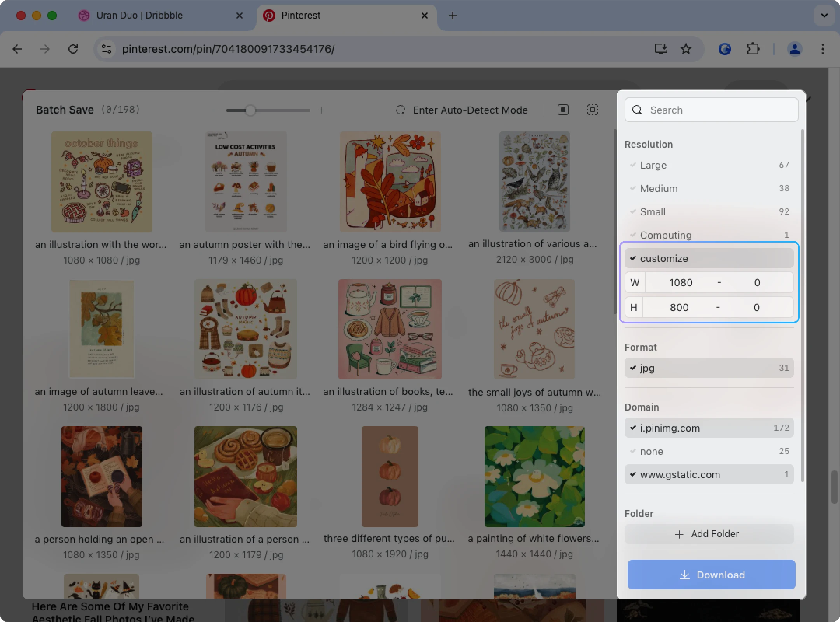
Task: Toggle the www.gstatic.com domain filter
Action: point(709,474)
